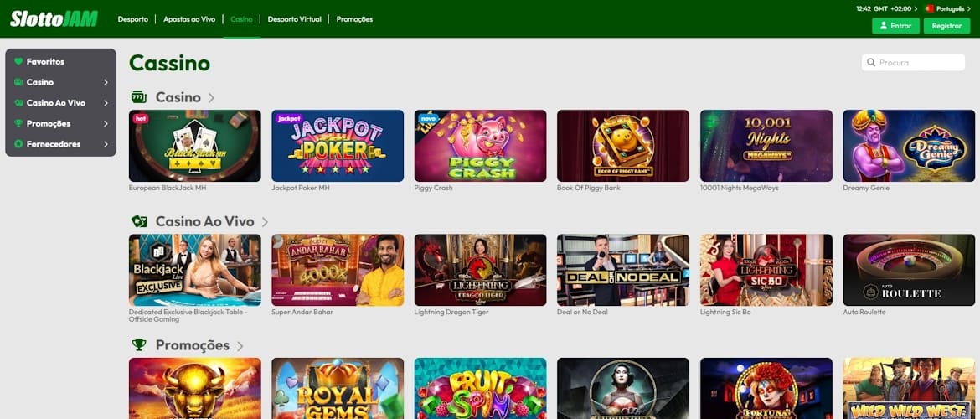Open the Piggy Crash game tile
Viewport: 980px width, 419px height.
click(481, 146)
